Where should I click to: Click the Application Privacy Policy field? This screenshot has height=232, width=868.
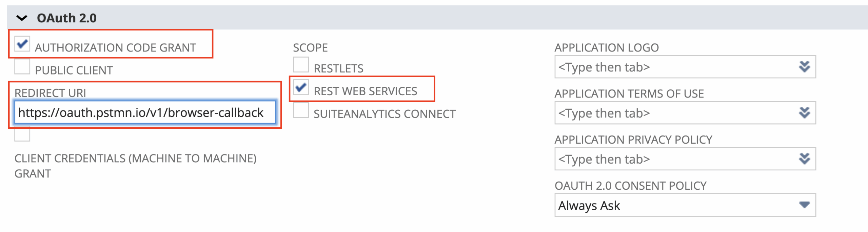point(675,159)
